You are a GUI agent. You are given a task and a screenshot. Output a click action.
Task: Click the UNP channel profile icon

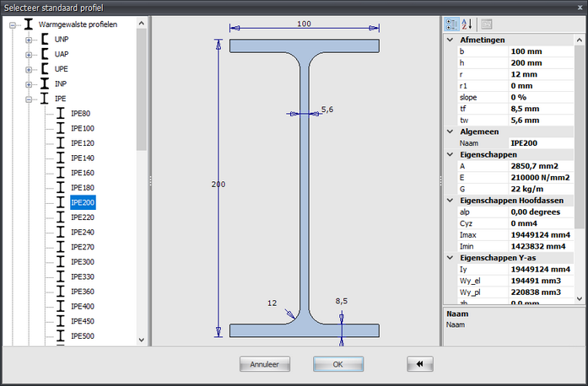click(45, 39)
